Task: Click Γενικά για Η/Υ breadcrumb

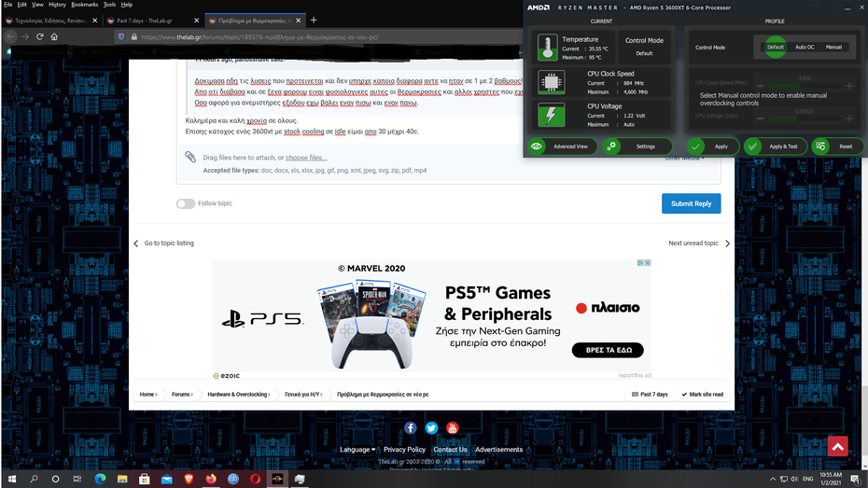Action: coord(303,395)
